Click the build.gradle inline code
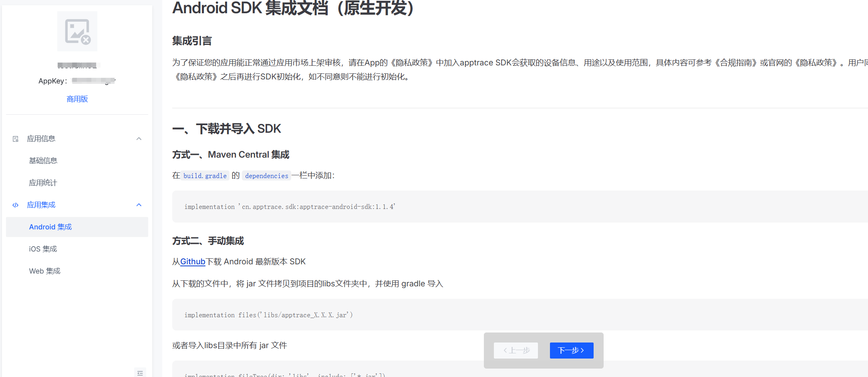868x377 pixels. tap(205, 176)
